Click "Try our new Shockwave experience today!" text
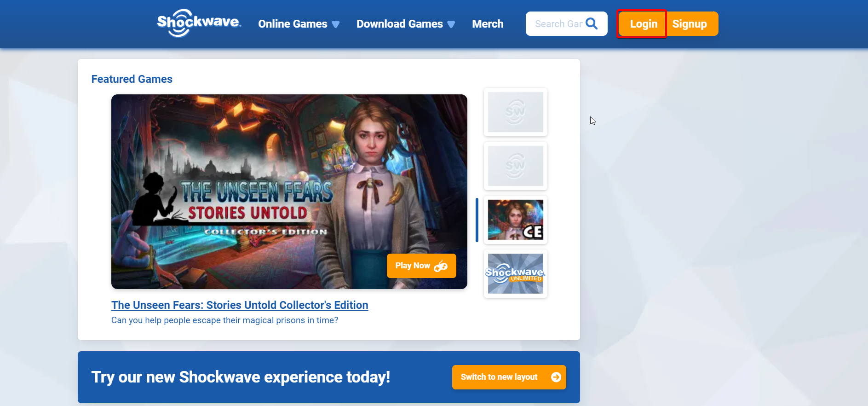The image size is (868, 406). click(241, 377)
